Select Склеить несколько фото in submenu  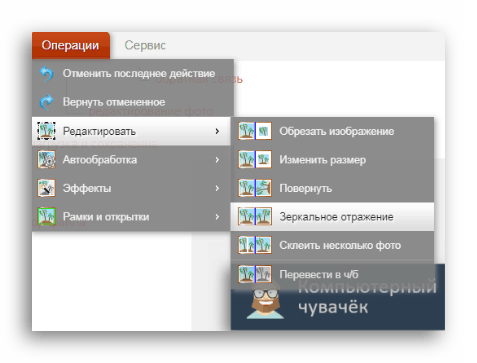click(x=332, y=245)
